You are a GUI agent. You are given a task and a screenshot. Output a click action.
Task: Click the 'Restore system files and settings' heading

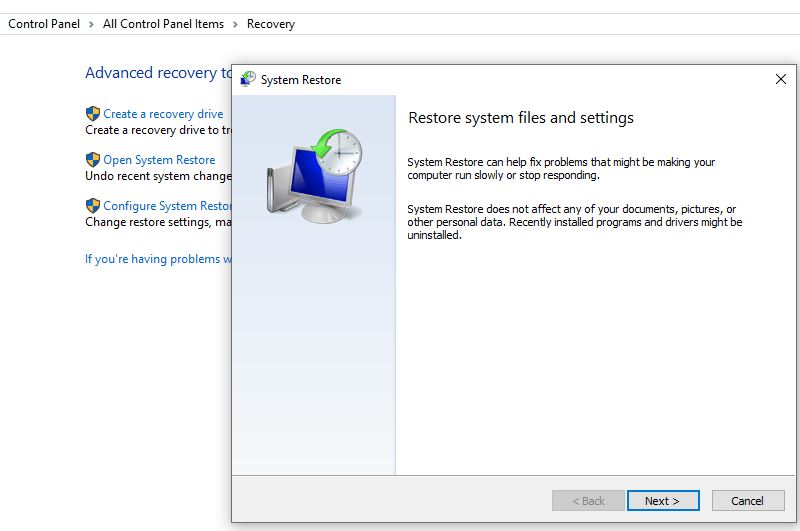521,118
